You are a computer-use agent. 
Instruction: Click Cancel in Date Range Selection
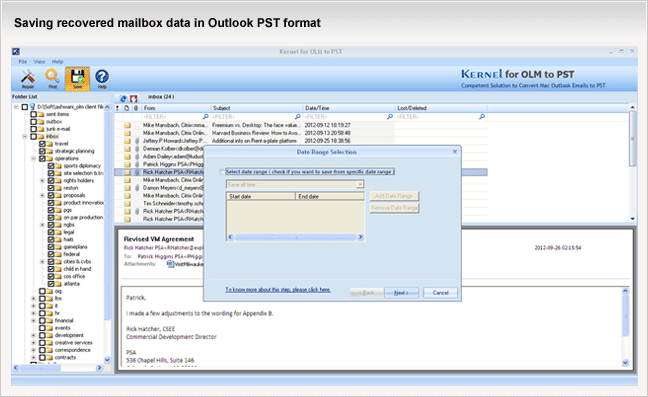pyautogui.click(x=441, y=292)
